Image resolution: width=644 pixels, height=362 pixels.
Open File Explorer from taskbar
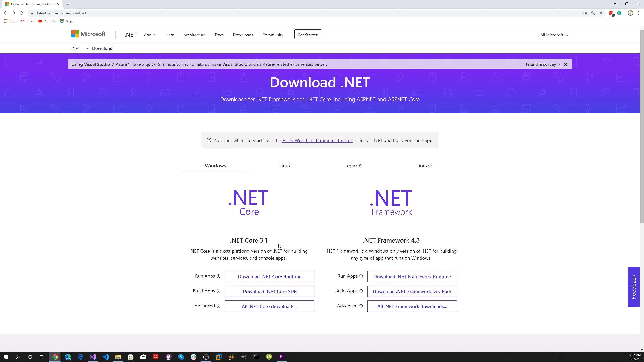coord(118,357)
